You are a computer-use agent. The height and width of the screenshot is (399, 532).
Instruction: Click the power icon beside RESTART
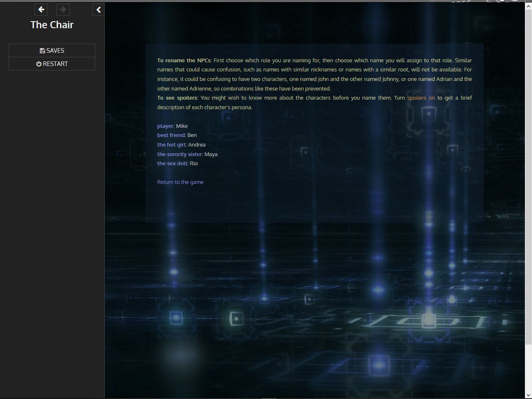(x=39, y=64)
